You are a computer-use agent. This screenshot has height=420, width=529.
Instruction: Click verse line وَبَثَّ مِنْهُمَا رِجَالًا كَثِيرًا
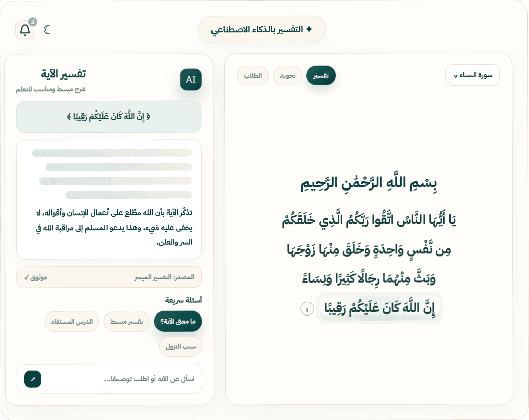(x=369, y=279)
